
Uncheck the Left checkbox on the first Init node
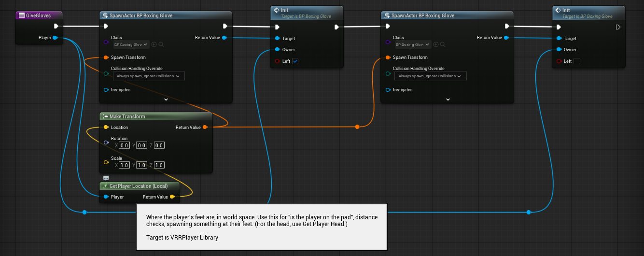click(x=295, y=61)
